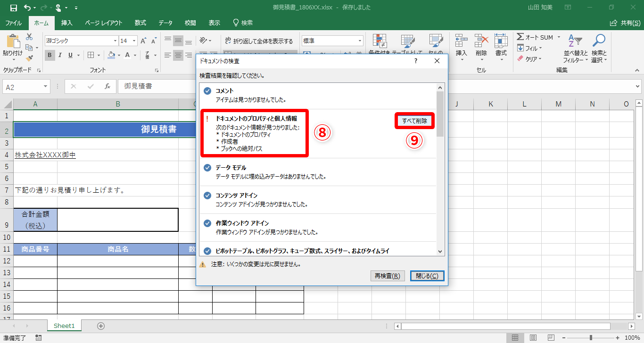Open the font size dropdown showing 14
Screen dimensions: 644x343
point(134,41)
